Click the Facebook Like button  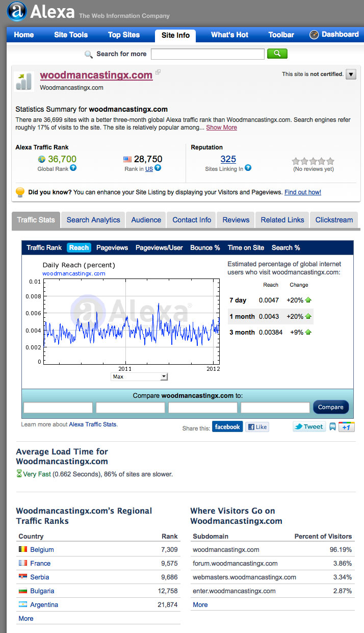[257, 427]
